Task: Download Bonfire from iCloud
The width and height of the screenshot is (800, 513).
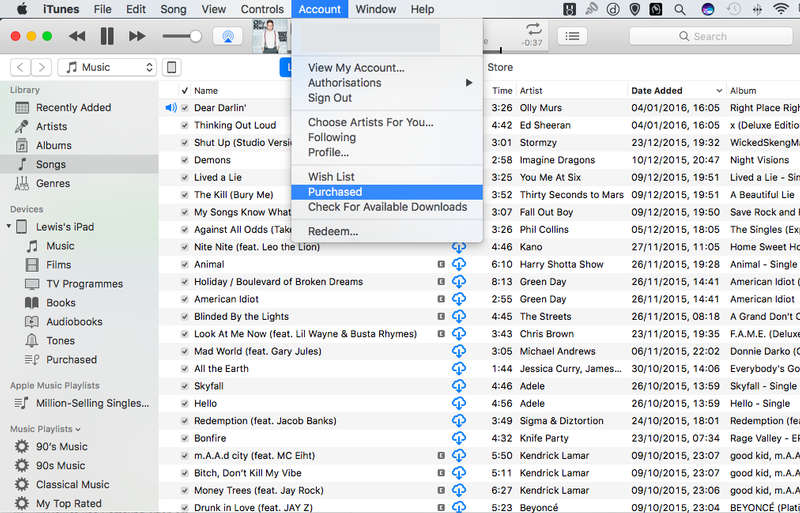Action: click(459, 438)
